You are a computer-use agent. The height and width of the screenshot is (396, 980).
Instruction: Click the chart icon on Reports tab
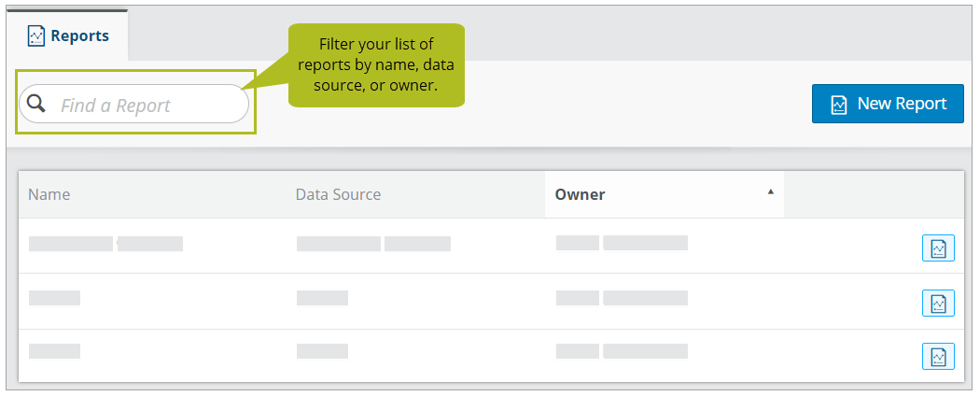tap(36, 36)
